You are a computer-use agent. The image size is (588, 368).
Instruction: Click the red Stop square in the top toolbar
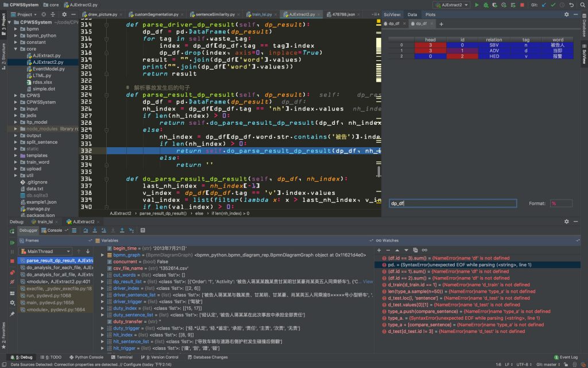coord(522,5)
